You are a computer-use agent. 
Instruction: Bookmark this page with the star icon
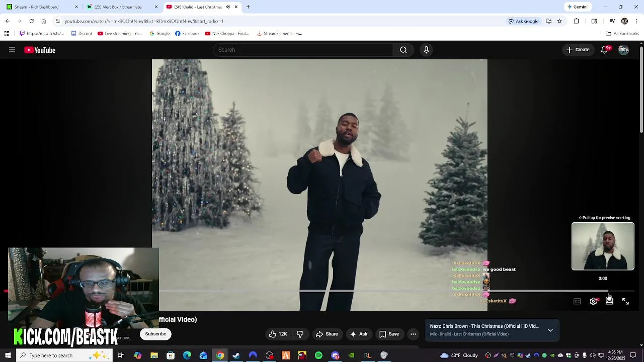tap(559, 21)
